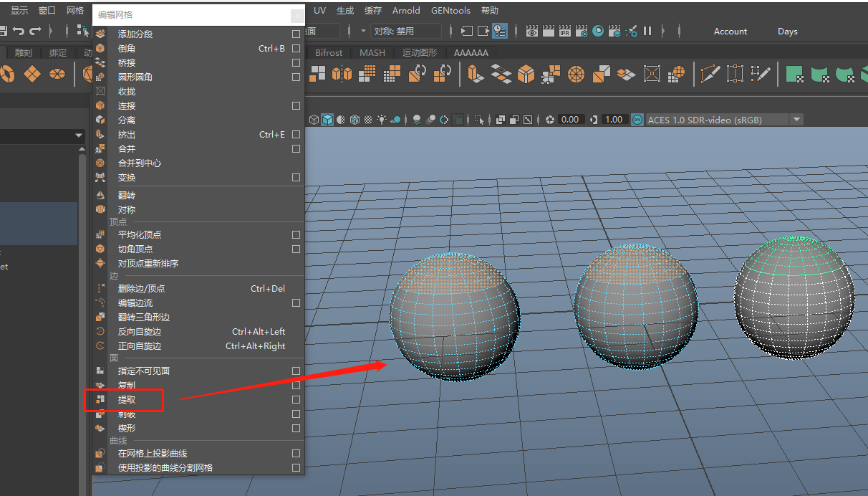Select the Multi-Cut knife tool on shelf

710,73
